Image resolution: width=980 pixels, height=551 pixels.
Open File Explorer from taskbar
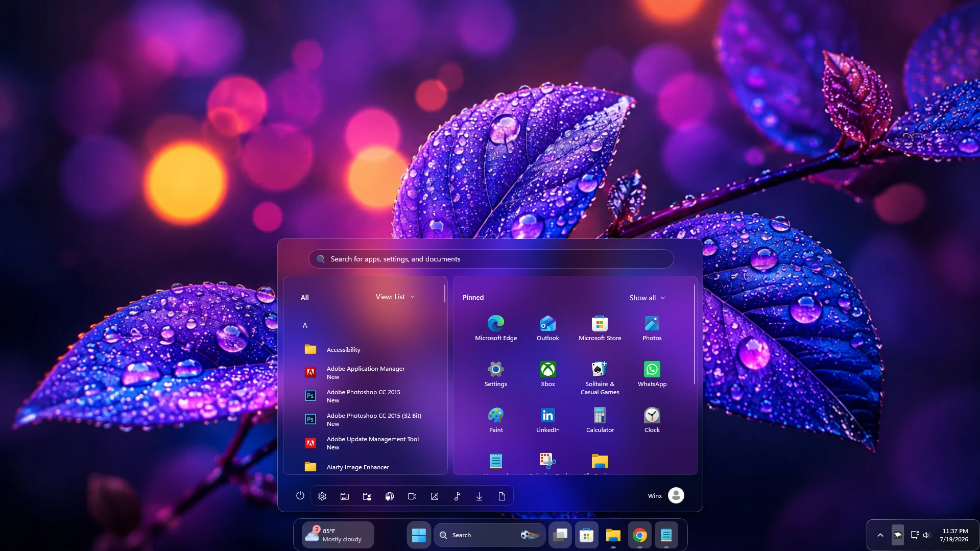613,535
